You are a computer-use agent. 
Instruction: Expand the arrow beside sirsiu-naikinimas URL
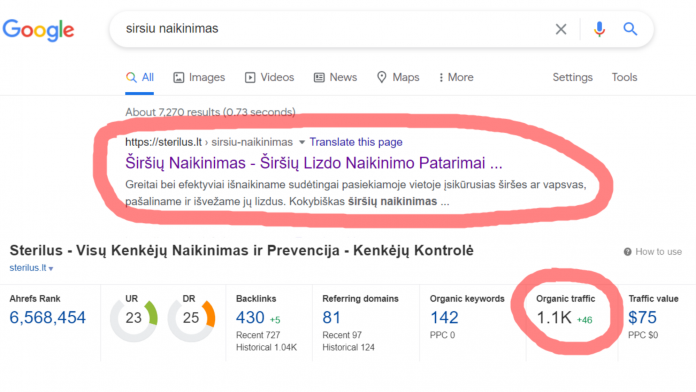tap(302, 142)
